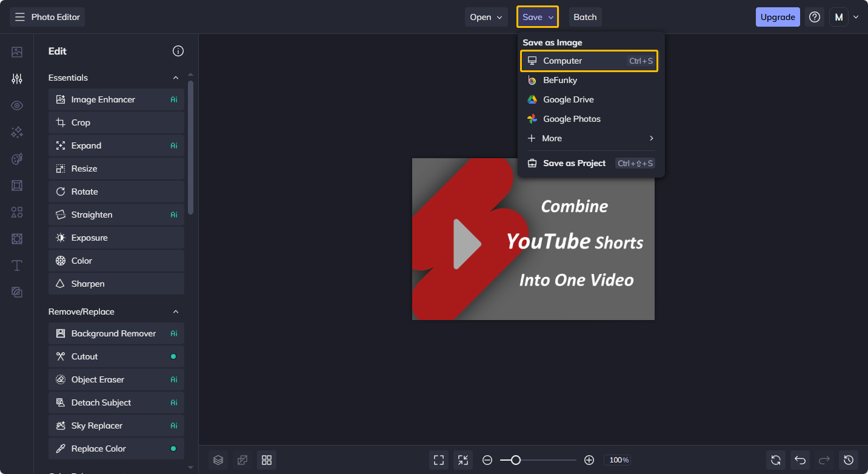Open the Open dropdown button

pos(486,17)
